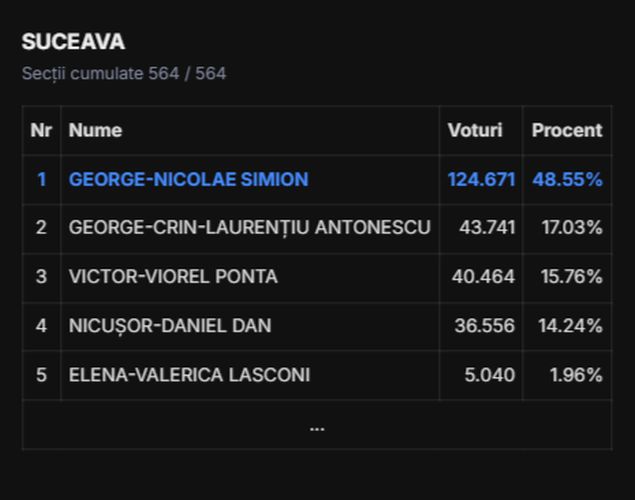Expand the table via the ellipsis row

tap(317, 425)
